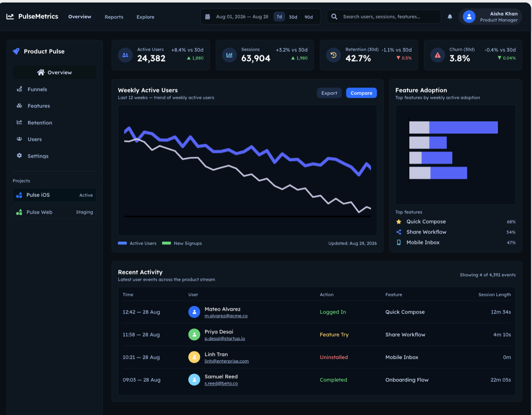The height and width of the screenshot is (415, 532).
Task: Go to Users in the sidebar
Action: click(54, 139)
